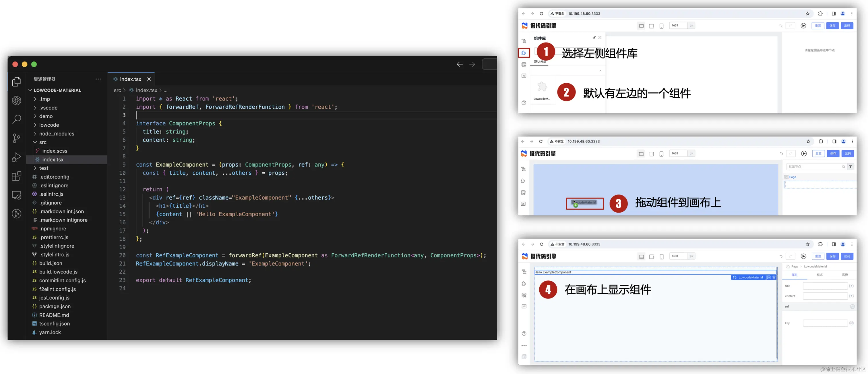The image size is (868, 374).
Task: Switch to the 样式 tab in properties panel
Action: [x=820, y=275]
